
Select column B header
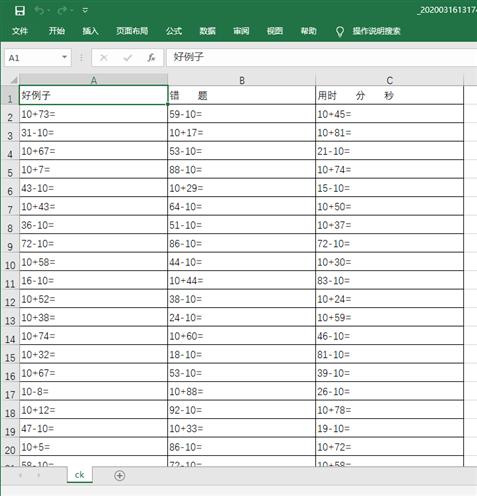click(242, 80)
